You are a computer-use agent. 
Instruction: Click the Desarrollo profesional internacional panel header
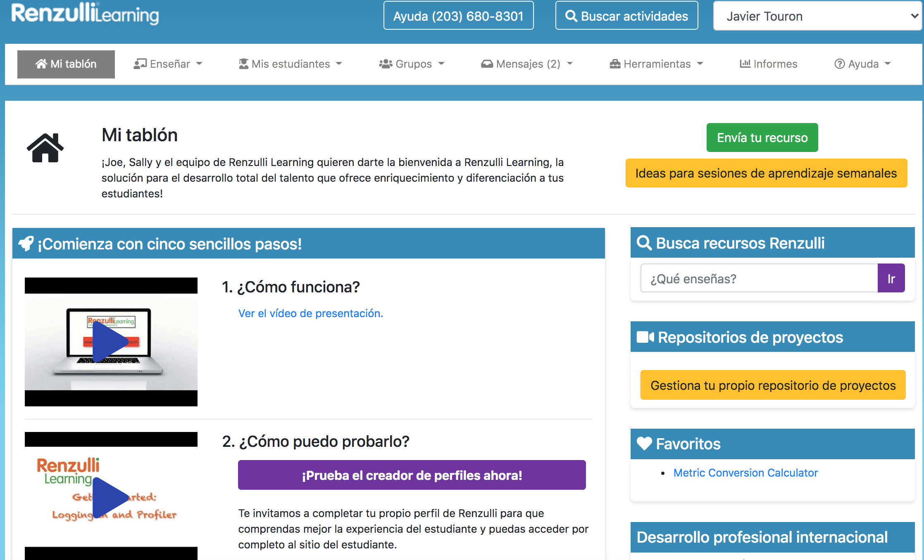tap(772, 537)
